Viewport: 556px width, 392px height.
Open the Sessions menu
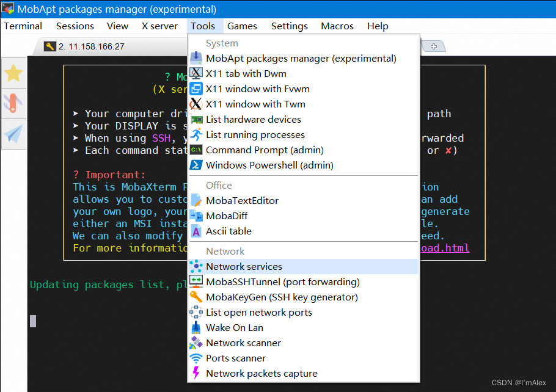75,26
